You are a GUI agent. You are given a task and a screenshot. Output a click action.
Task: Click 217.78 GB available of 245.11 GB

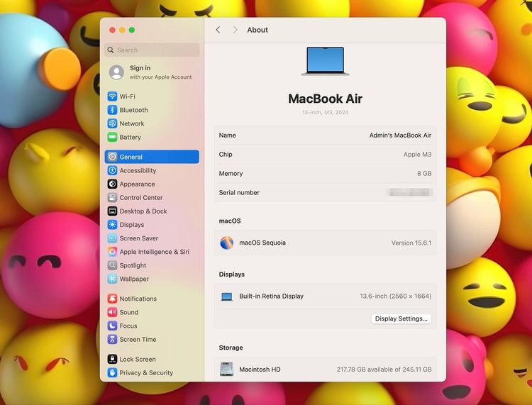pos(384,369)
